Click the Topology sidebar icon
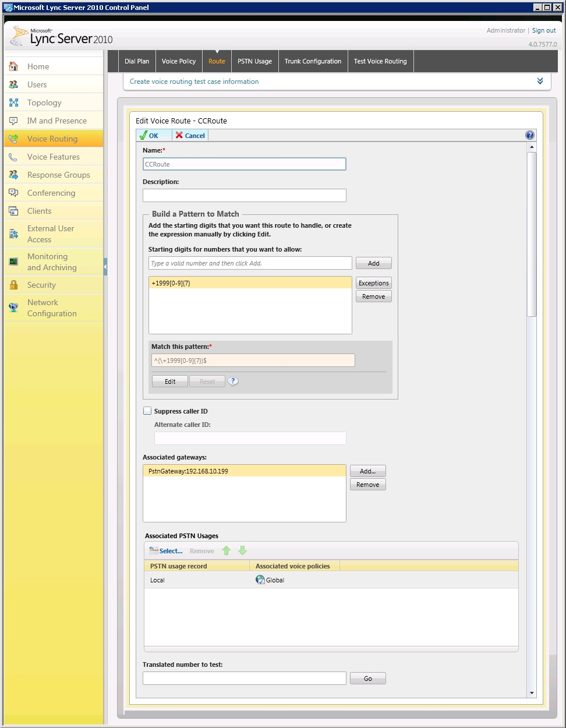 click(13, 103)
